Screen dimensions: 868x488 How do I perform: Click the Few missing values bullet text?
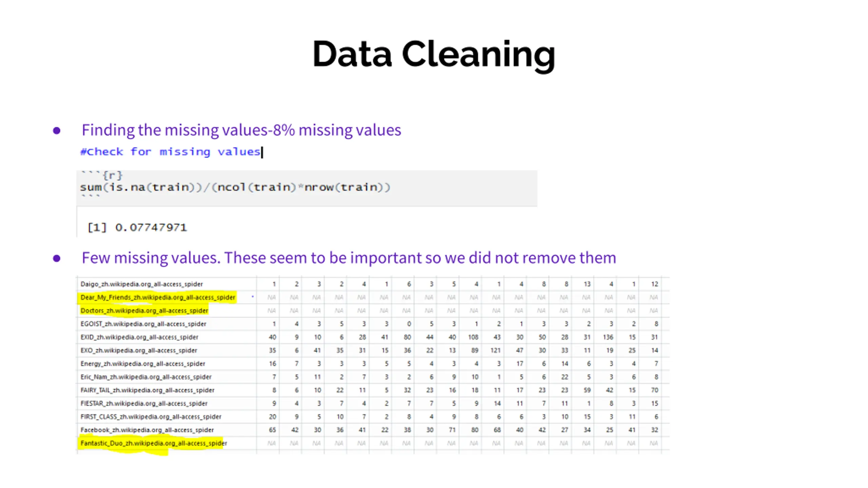coord(349,258)
